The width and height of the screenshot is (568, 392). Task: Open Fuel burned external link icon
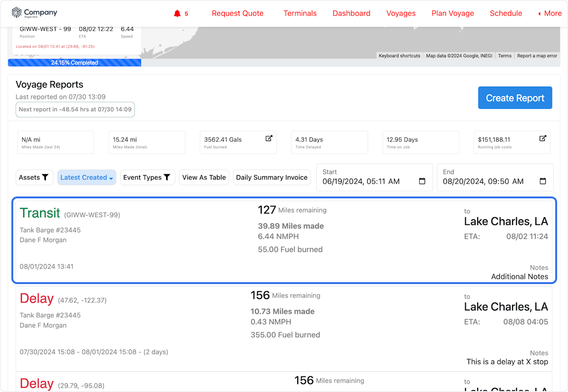[x=269, y=138]
